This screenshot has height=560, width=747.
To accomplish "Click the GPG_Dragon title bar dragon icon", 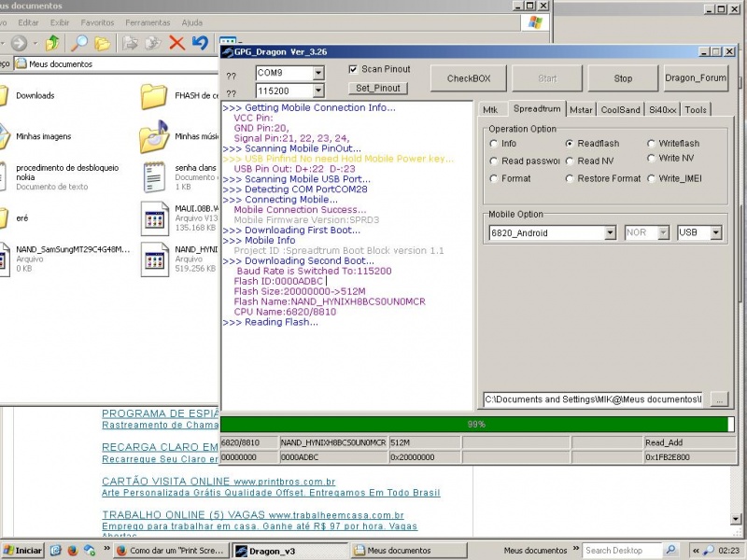I will [x=227, y=52].
